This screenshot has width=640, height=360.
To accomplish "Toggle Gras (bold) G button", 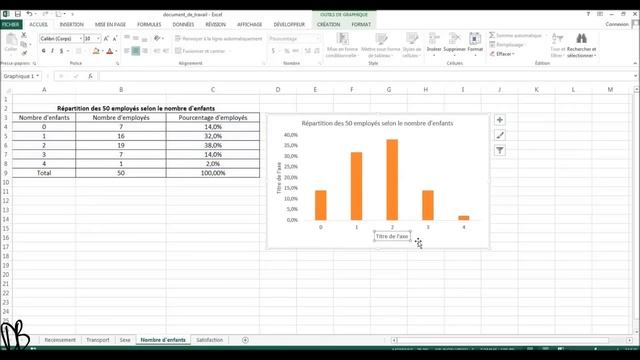I will 43,51.
